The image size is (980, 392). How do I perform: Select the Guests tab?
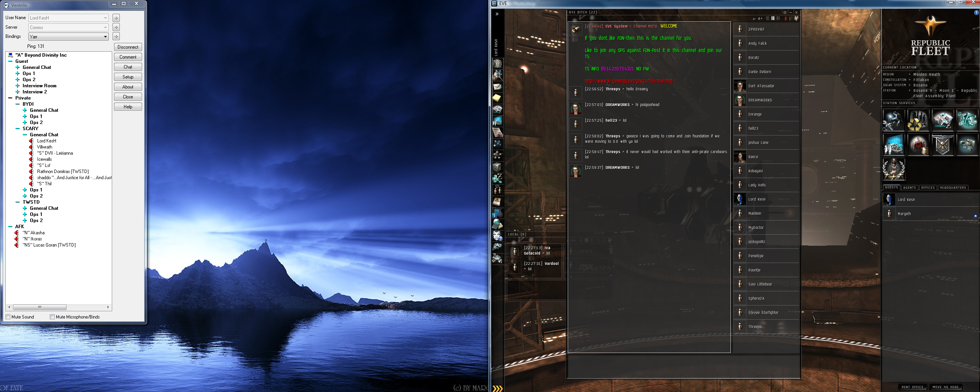click(x=892, y=188)
